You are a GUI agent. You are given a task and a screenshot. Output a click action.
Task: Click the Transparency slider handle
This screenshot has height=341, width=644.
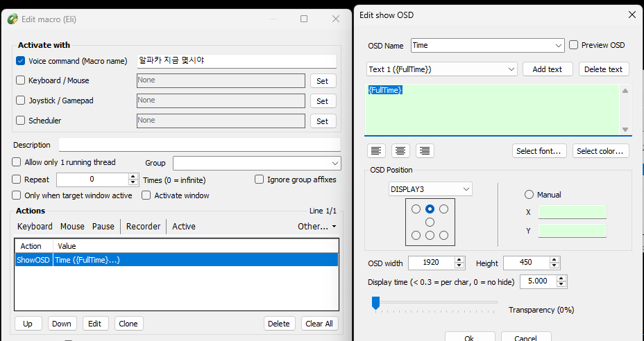375,304
